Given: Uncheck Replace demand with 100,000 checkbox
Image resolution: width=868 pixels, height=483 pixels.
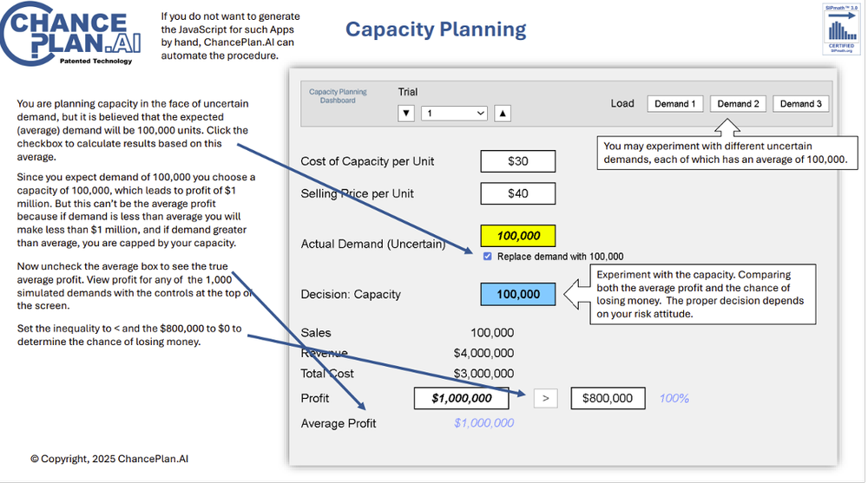Looking at the screenshot, I should (x=487, y=256).
